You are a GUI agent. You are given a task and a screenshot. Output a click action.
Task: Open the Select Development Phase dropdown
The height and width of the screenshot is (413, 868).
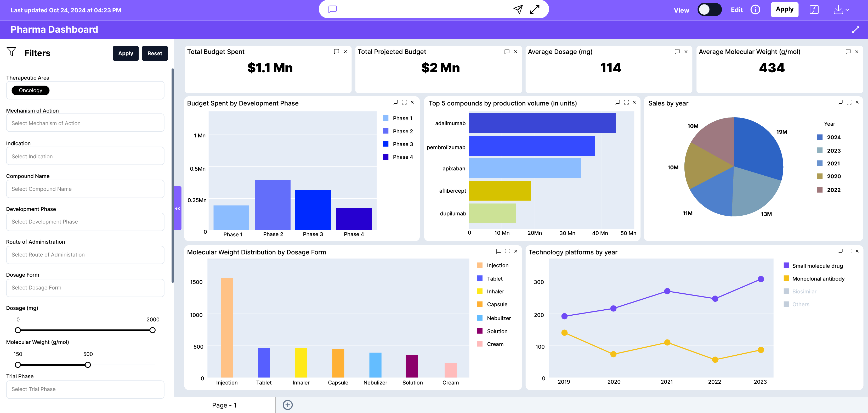[85, 221]
